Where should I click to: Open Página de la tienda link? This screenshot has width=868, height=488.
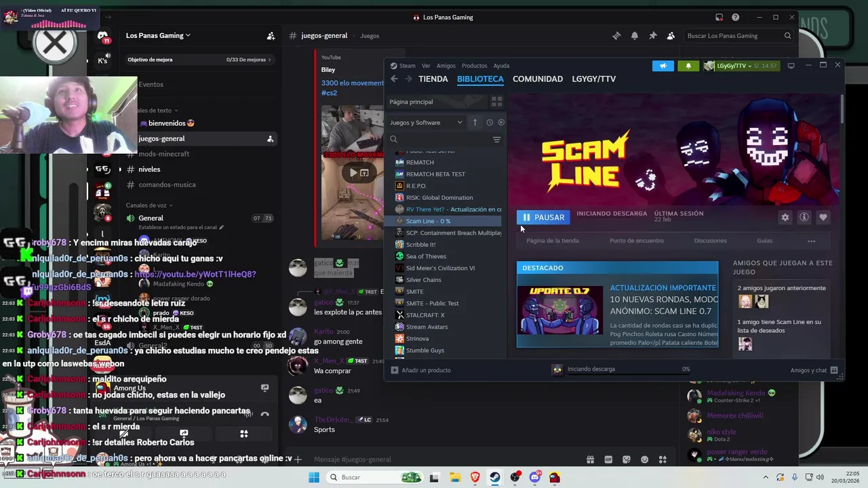553,241
